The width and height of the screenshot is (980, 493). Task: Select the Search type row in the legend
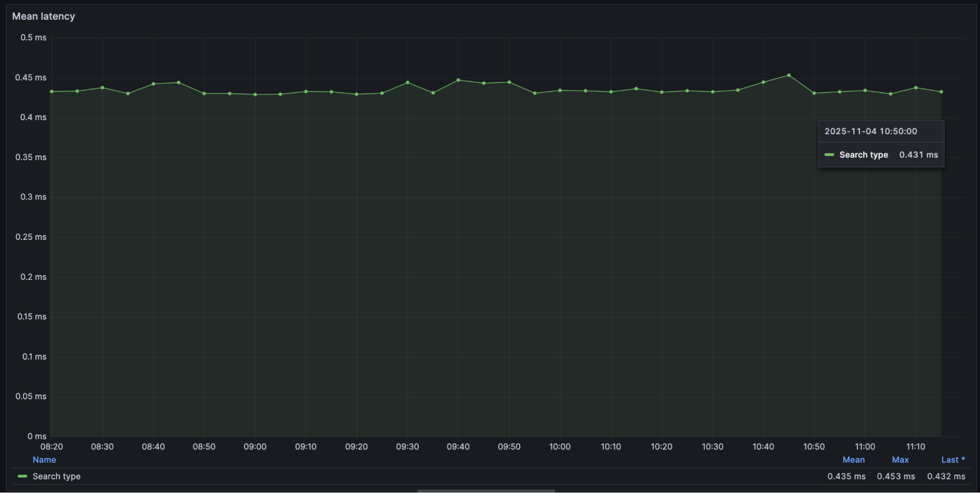click(x=56, y=476)
